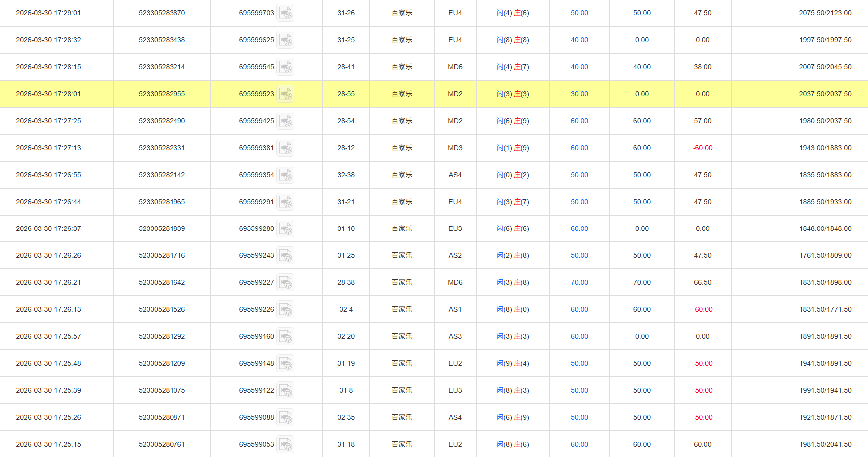Viewport: 868px width, 457px height.
Task: Open video replay in highlighted row 695599523
Action: (285, 94)
